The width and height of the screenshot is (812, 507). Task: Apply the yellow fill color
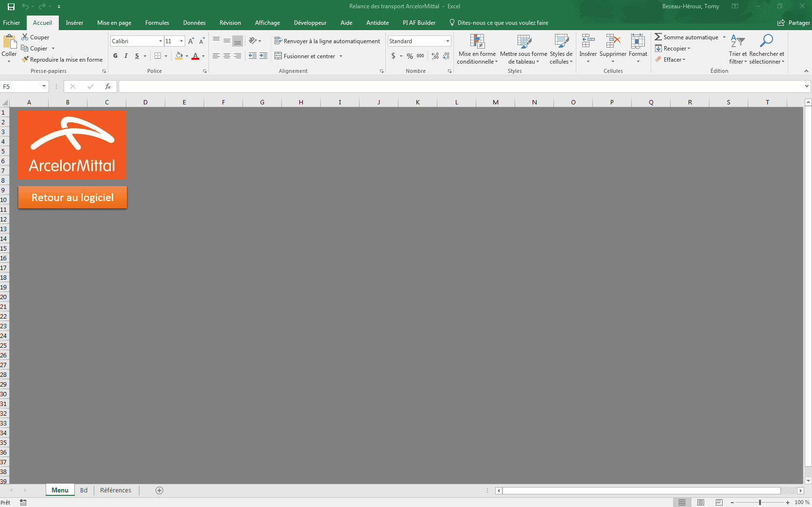coord(179,56)
